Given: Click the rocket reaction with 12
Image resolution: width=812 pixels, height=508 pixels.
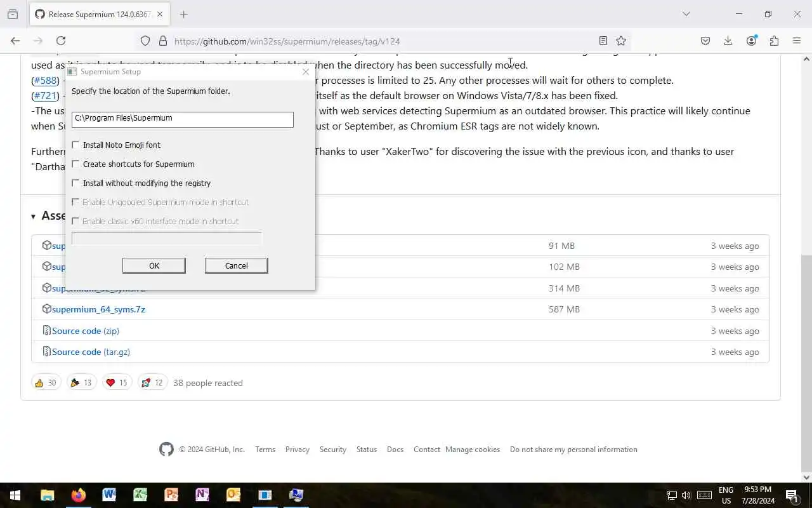Looking at the screenshot, I should tap(152, 383).
